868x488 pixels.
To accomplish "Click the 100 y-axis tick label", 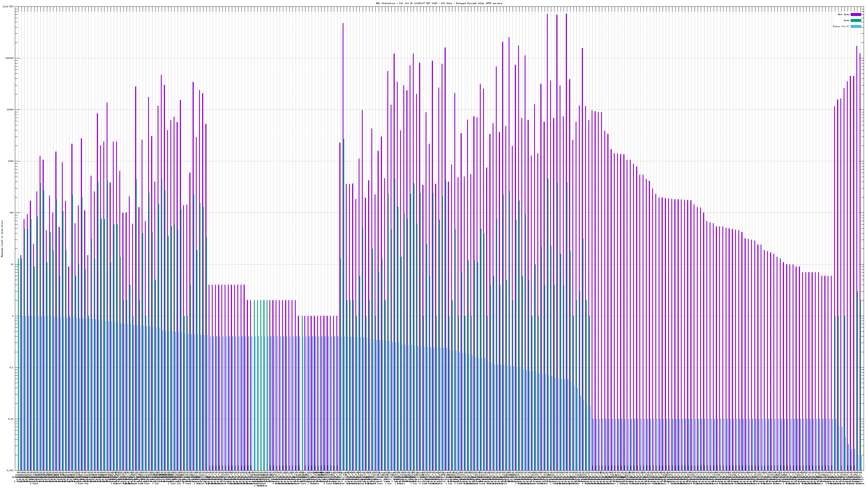I will tap(11, 213).
